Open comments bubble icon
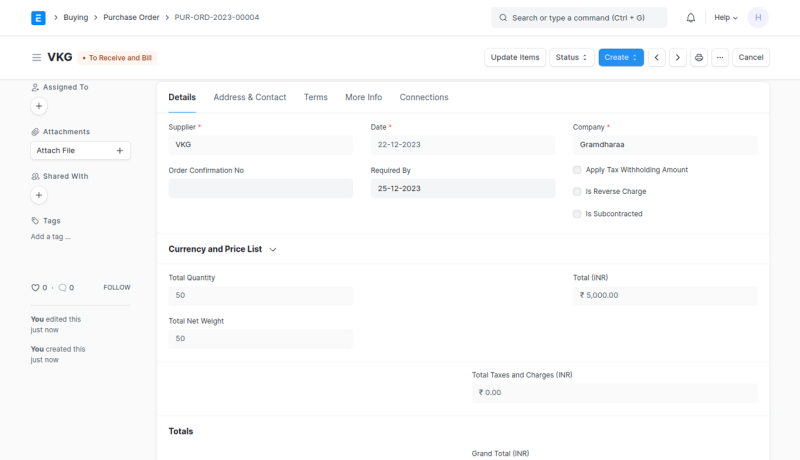Image resolution: width=800 pixels, height=460 pixels. click(x=62, y=288)
